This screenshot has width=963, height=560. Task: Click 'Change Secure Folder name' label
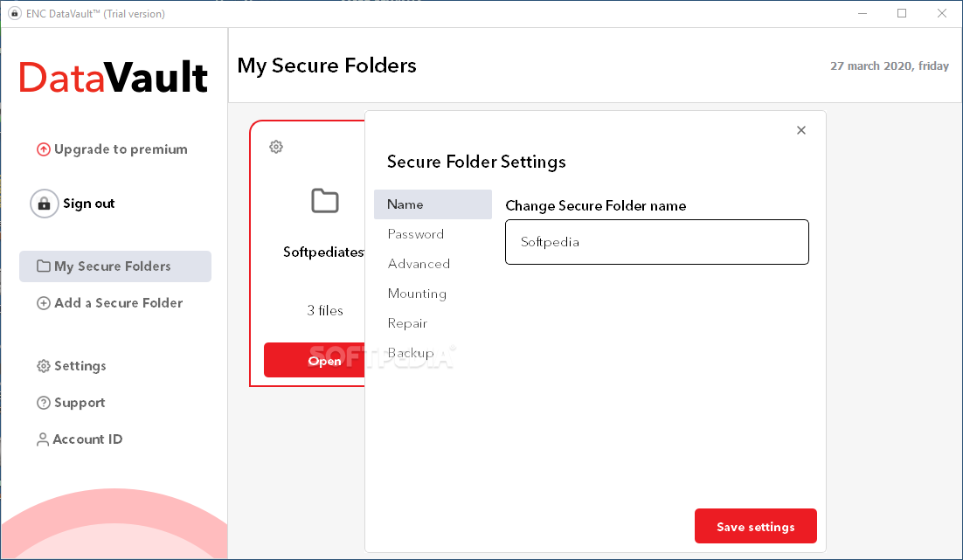pyautogui.click(x=596, y=205)
